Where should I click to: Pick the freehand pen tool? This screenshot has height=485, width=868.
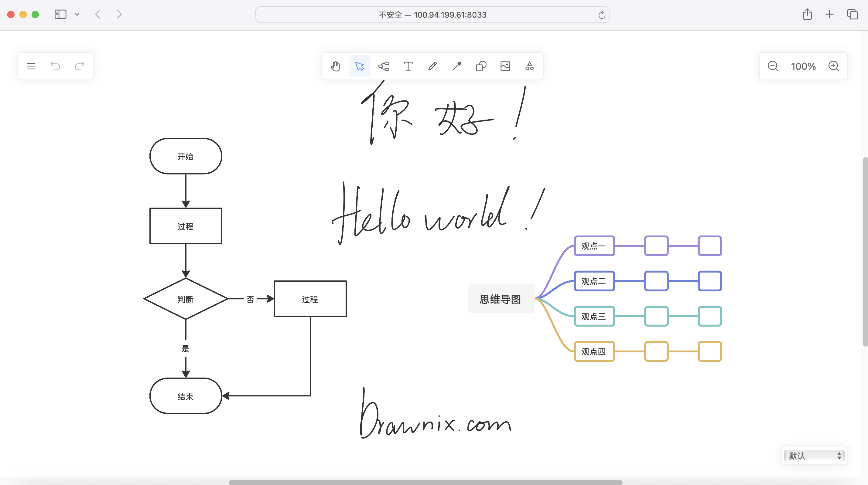[x=432, y=66]
